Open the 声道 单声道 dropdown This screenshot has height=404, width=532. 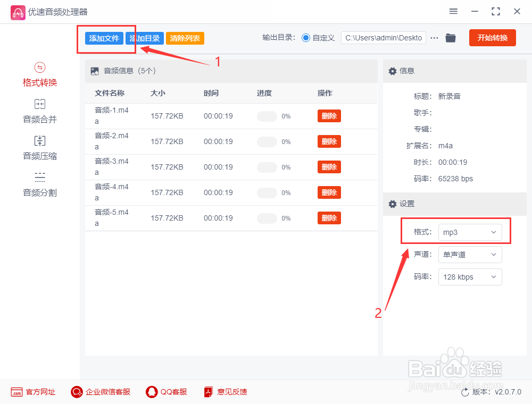click(470, 255)
